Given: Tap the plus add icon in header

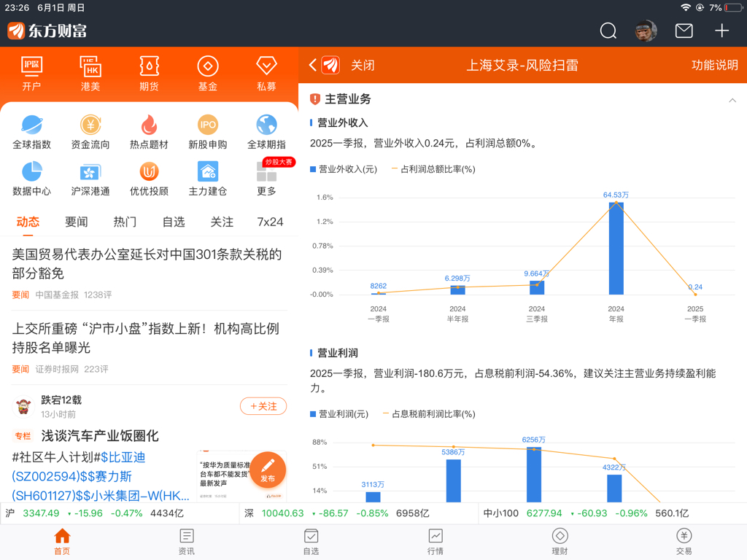Looking at the screenshot, I should 721,31.
